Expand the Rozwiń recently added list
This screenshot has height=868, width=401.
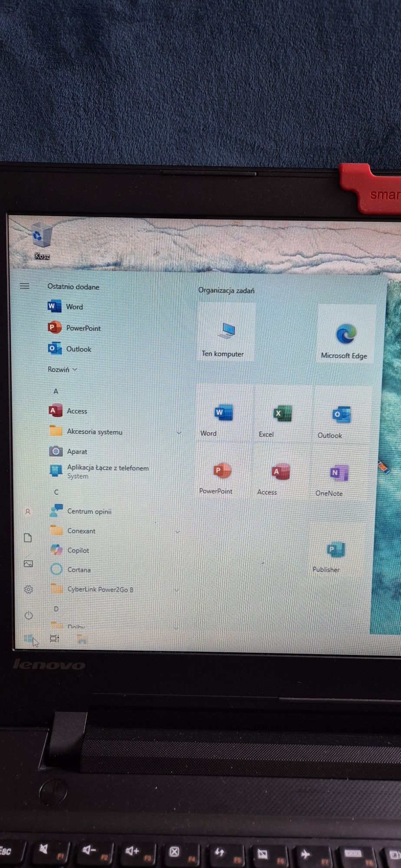click(62, 369)
